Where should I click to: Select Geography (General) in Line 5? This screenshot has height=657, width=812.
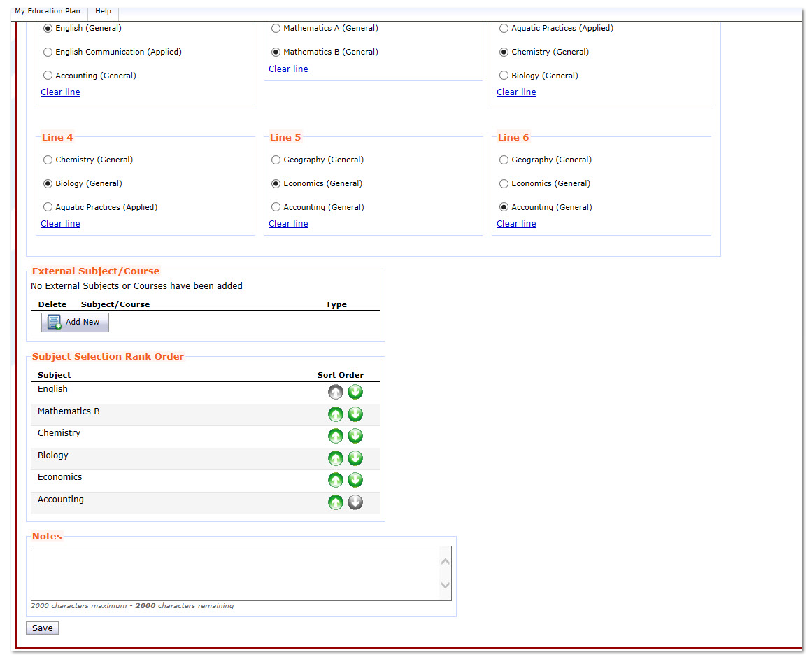coord(276,160)
